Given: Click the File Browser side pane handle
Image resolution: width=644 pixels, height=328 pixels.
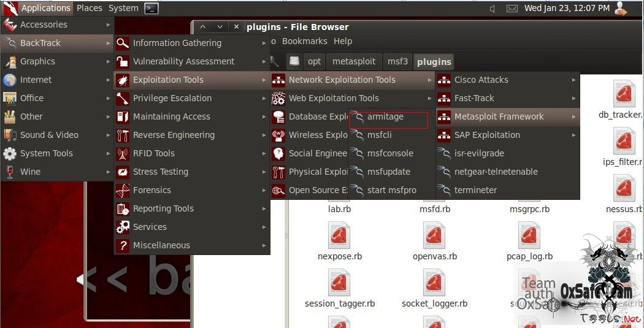Looking at the screenshot, I should click(286, 236).
